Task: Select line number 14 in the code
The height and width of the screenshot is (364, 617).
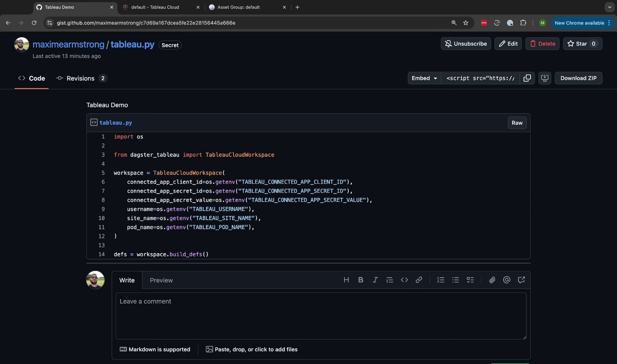Action: coord(102,254)
